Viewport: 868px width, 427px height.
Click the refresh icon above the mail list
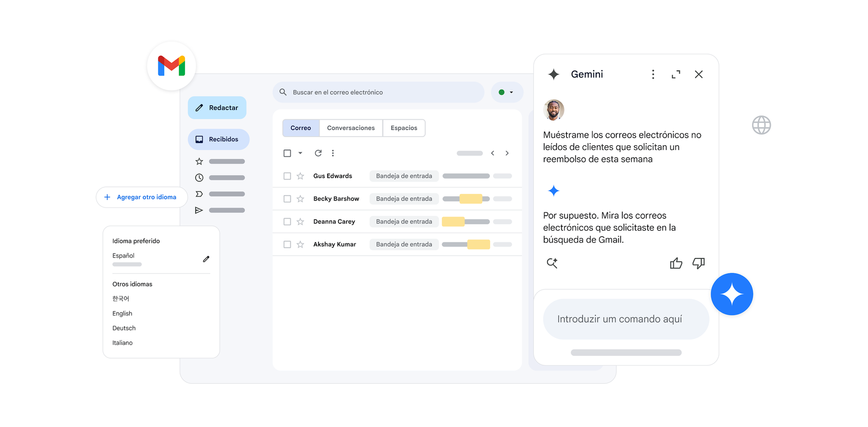318,153
